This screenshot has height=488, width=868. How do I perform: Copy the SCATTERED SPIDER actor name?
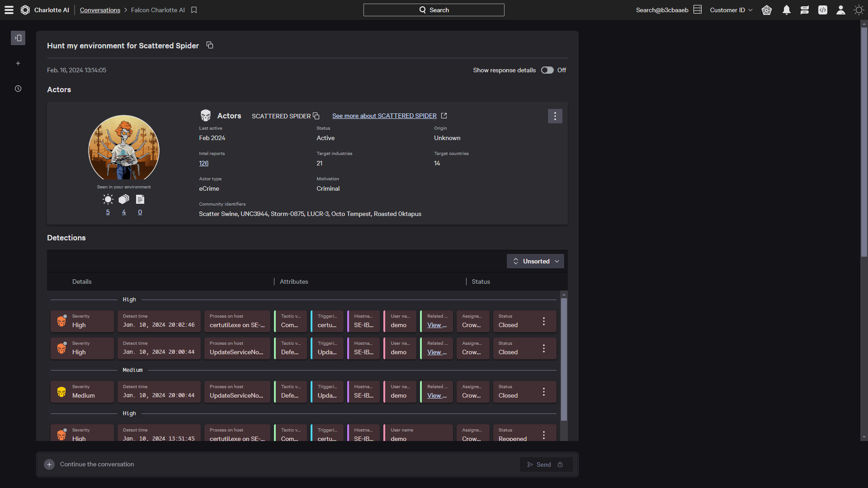pyautogui.click(x=316, y=116)
